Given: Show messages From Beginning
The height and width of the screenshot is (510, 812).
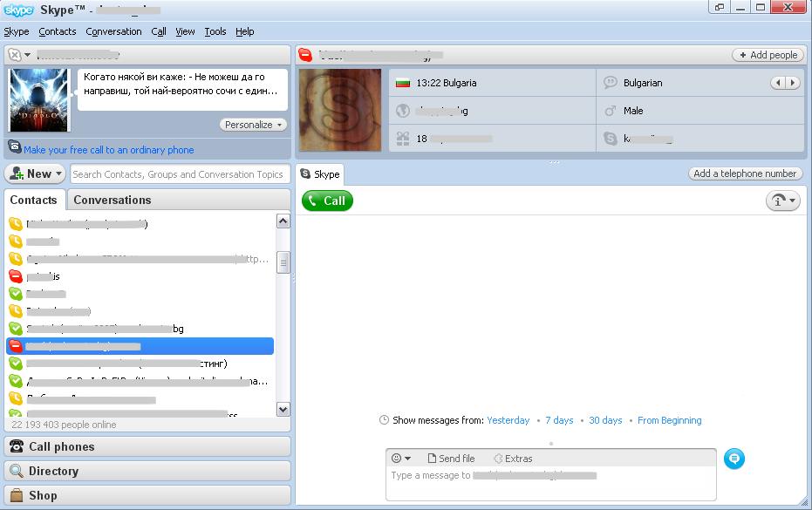Looking at the screenshot, I should click(x=670, y=420).
